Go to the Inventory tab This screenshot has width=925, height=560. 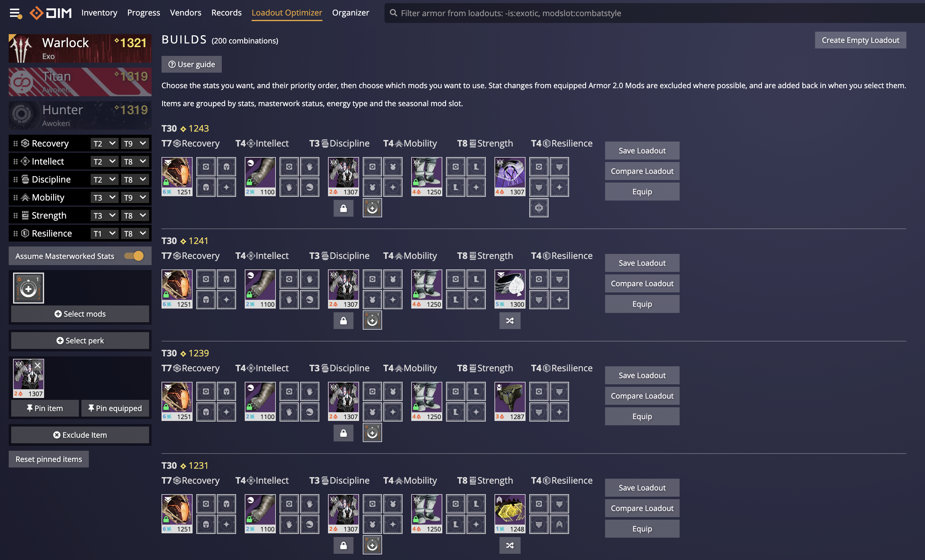(99, 13)
